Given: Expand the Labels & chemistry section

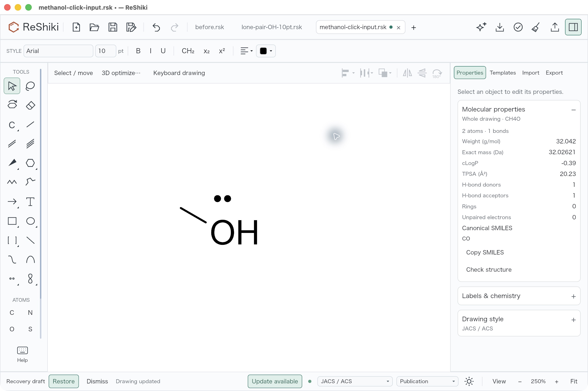Looking at the screenshot, I should [x=519, y=296].
